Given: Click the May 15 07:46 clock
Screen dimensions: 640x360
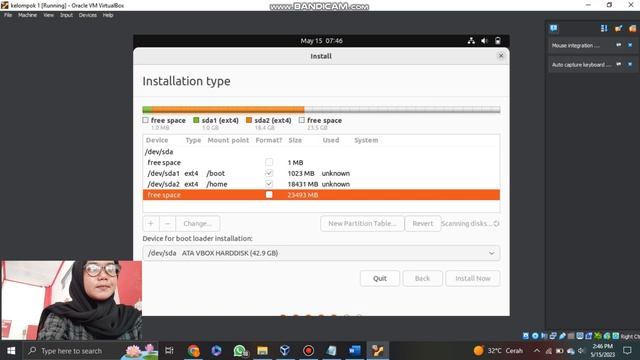Looking at the screenshot, I should pyautogui.click(x=321, y=41).
